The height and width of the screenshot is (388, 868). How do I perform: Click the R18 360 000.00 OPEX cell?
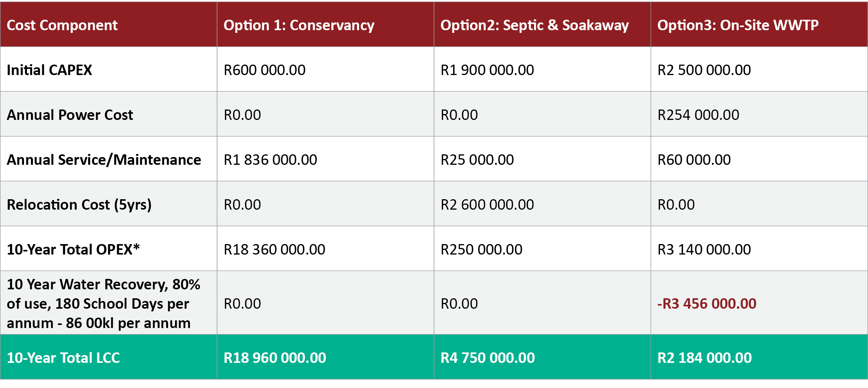pos(274,250)
